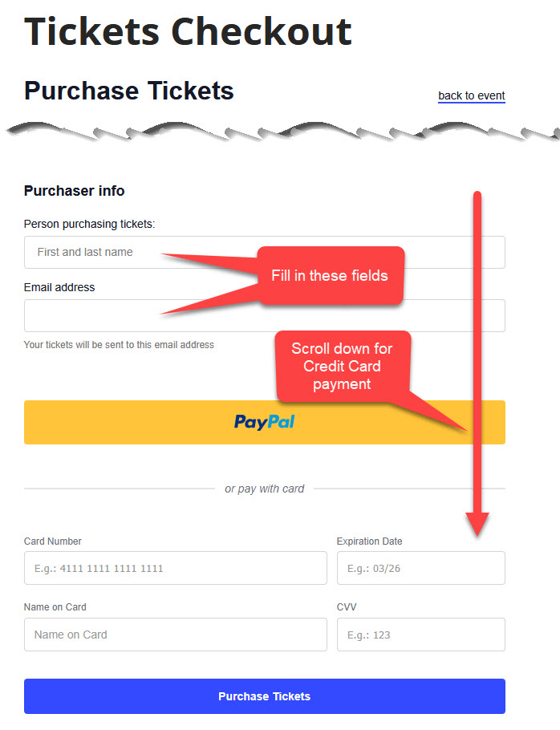Focus the Name on Card input field
The width and height of the screenshot is (560, 730).
175,635
